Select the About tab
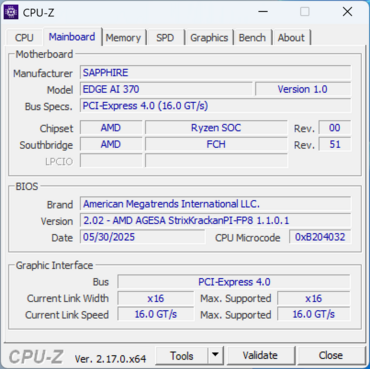The width and height of the screenshot is (370, 369). click(x=291, y=38)
